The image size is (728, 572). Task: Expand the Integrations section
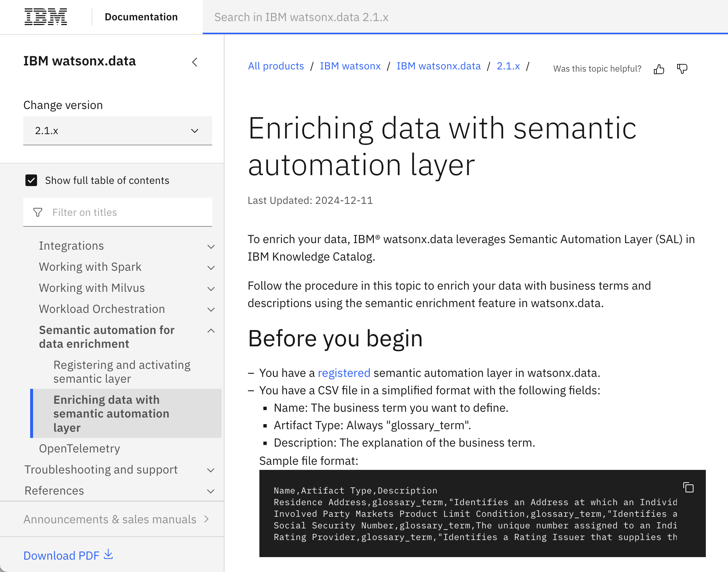pyautogui.click(x=211, y=246)
